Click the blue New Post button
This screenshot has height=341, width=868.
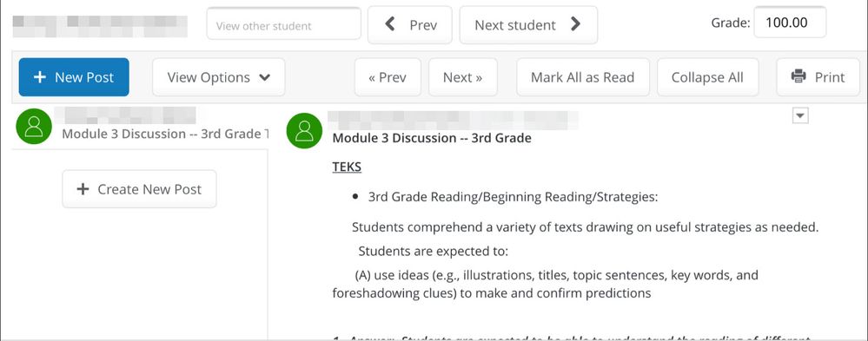point(74,77)
